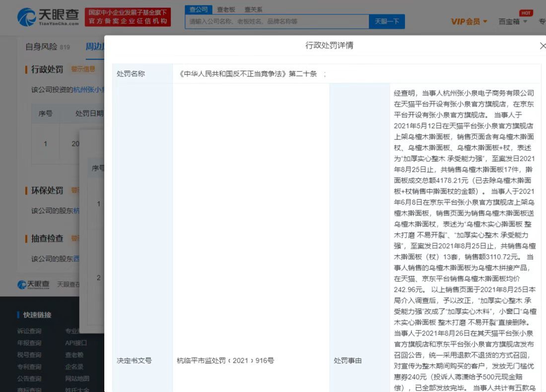Click the 天眼一下 search button
This screenshot has width=546, height=392.
point(387,21)
